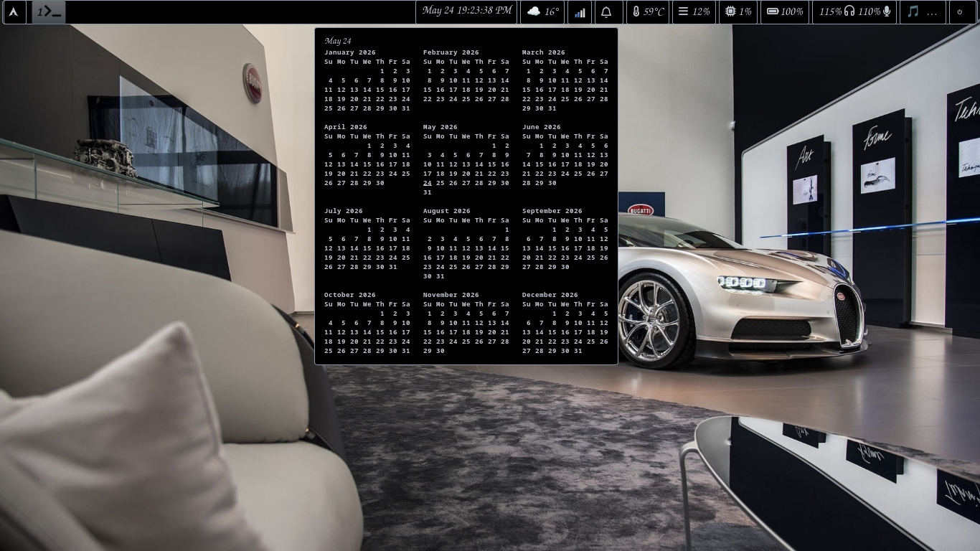Click the 1% CPU usage value
This screenshot has width=980, height=551.
tap(745, 12)
